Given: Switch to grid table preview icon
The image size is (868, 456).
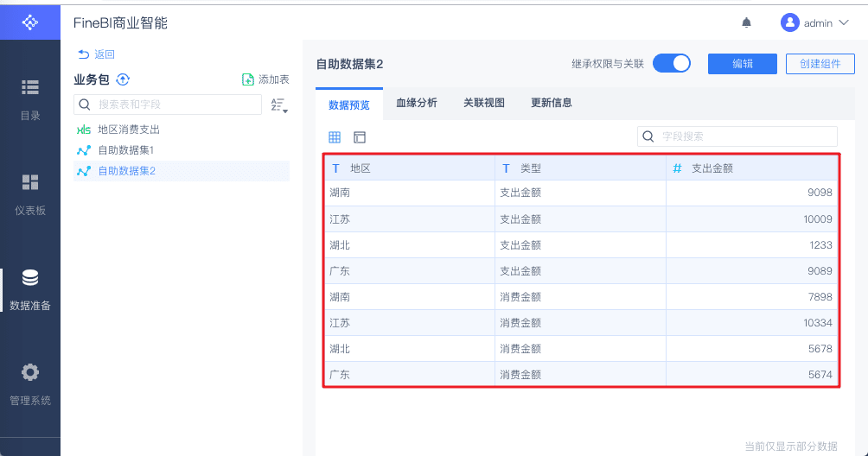Looking at the screenshot, I should point(335,136).
